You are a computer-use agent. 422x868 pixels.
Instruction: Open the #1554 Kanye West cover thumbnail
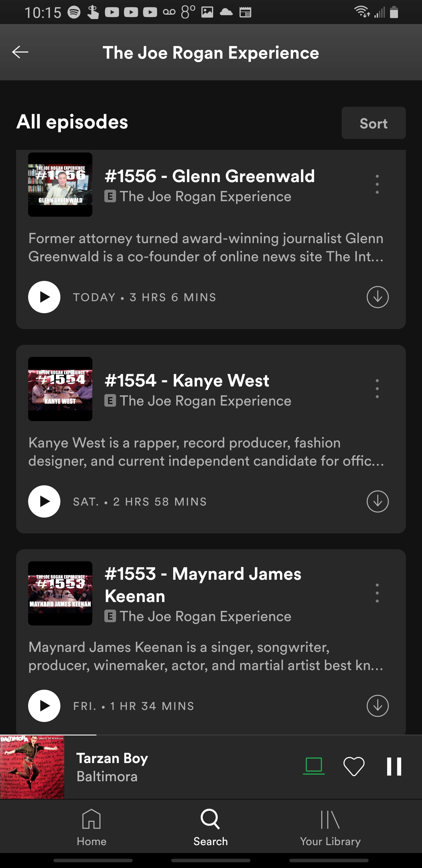[60, 389]
